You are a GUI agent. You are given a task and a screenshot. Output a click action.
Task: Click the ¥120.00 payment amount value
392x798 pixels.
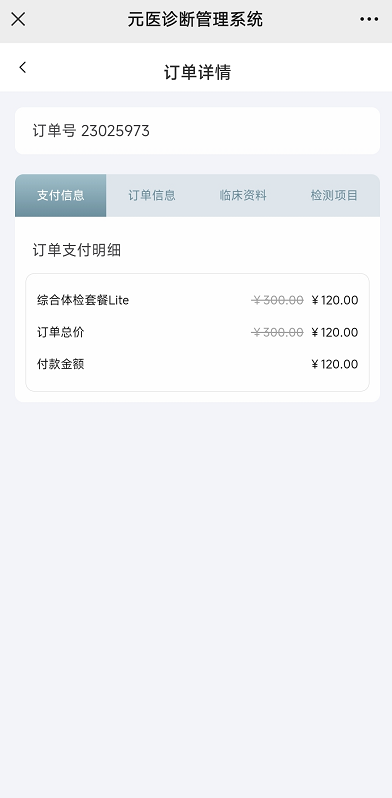335,364
